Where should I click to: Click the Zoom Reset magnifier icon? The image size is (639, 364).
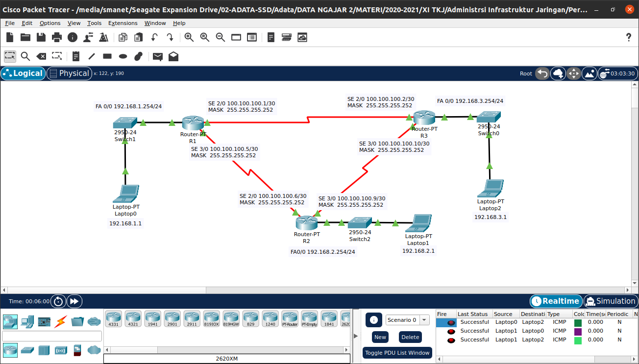(205, 37)
